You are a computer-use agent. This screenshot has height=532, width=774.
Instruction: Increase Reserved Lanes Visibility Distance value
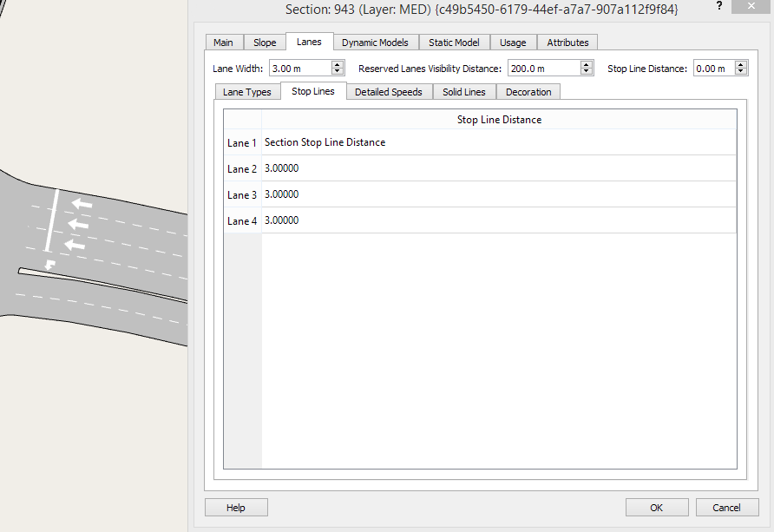click(587, 65)
